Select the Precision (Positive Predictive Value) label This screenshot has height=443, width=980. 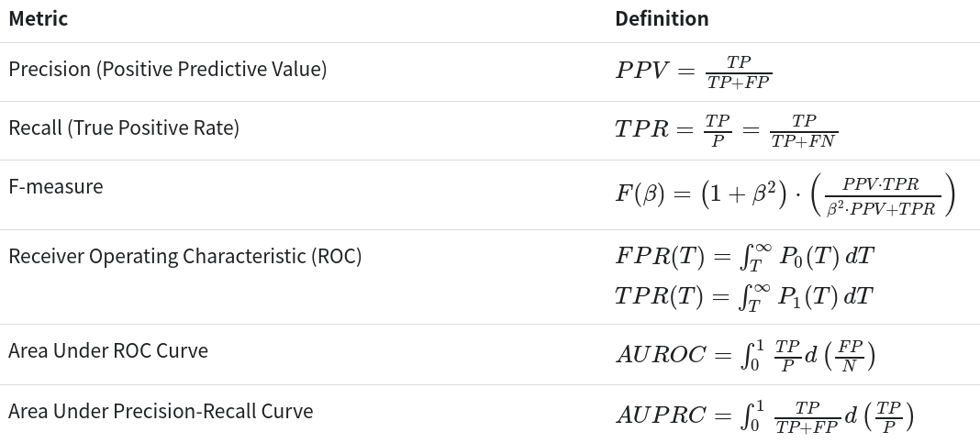pyautogui.click(x=167, y=69)
